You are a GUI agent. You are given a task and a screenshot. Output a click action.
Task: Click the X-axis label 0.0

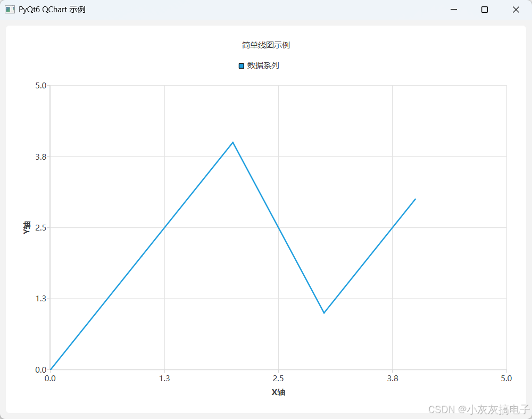[x=50, y=379]
